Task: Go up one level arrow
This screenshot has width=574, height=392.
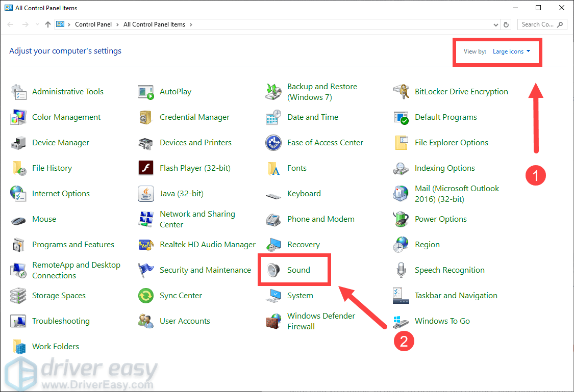Action: (x=48, y=24)
